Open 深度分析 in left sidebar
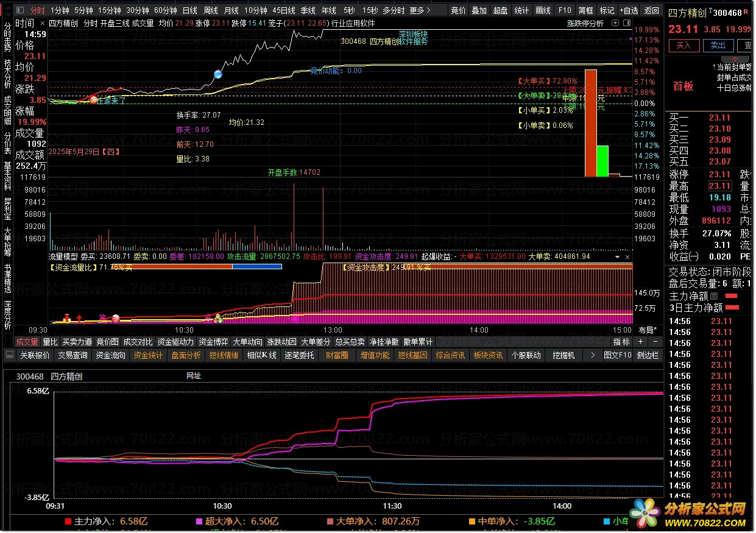The image size is (756, 533). coord(7,314)
